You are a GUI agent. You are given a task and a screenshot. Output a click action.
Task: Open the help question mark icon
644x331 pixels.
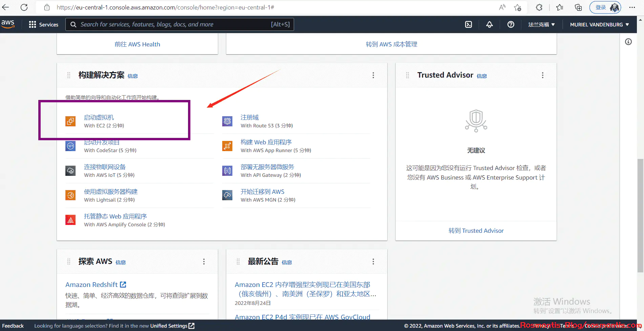pos(511,24)
